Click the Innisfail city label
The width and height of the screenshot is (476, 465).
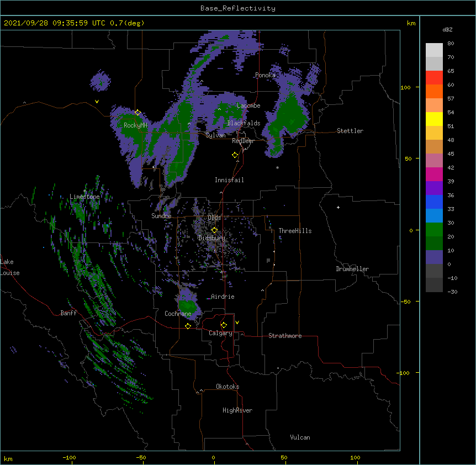click(229, 180)
